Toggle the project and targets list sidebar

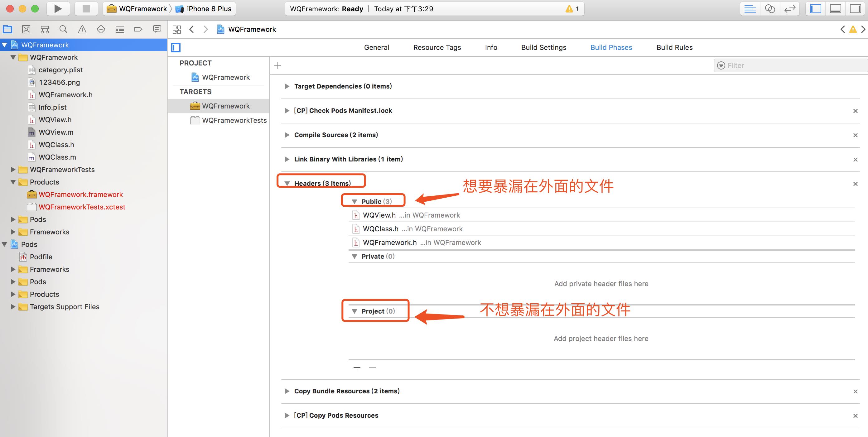(176, 47)
